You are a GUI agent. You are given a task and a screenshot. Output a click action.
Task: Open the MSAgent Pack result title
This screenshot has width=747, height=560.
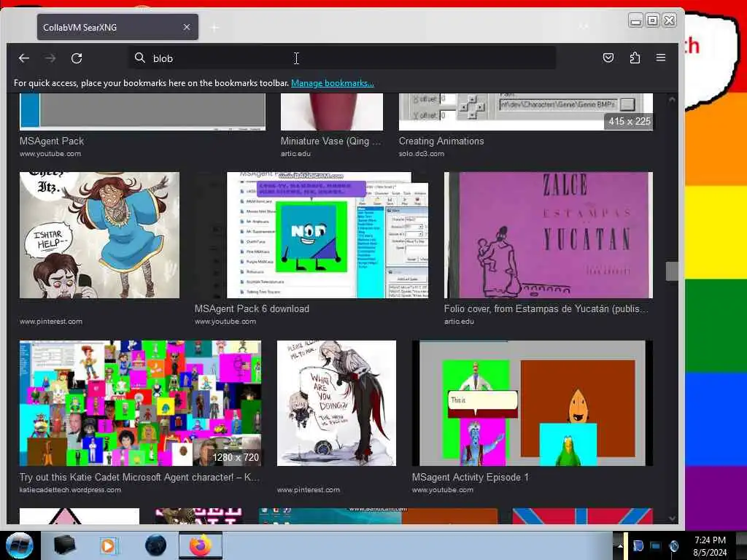click(x=52, y=141)
